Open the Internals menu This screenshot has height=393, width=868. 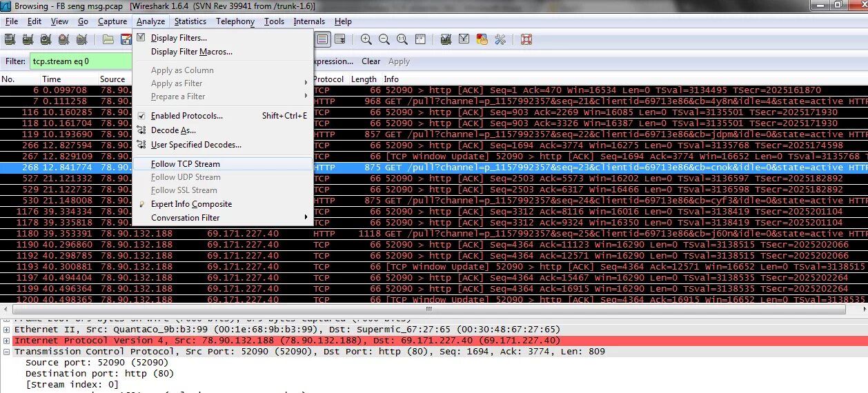pyautogui.click(x=309, y=21)
